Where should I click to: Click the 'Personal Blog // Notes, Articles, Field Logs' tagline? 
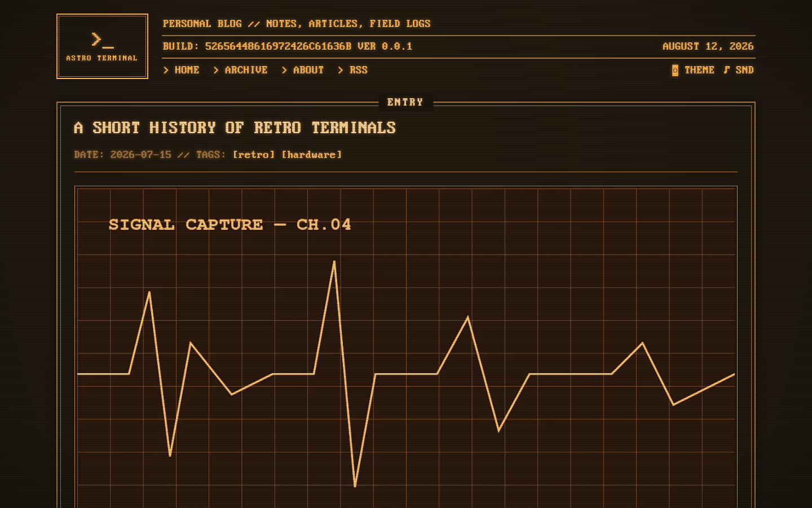[297, 24]
